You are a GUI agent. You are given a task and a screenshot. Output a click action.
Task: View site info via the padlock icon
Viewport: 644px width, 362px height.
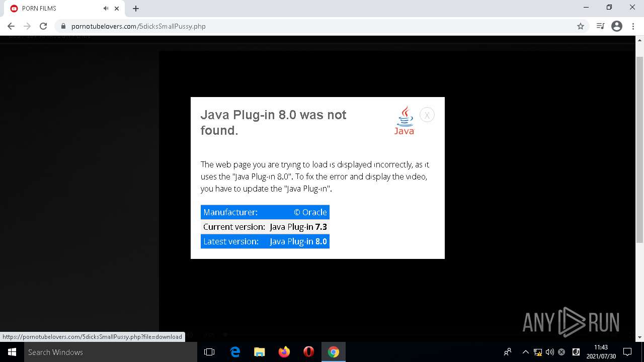tap(63, 26)
